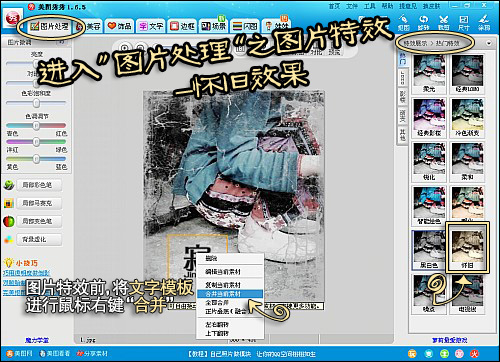Click the 背景虚化 blur icon

click(x=9, y=239)
